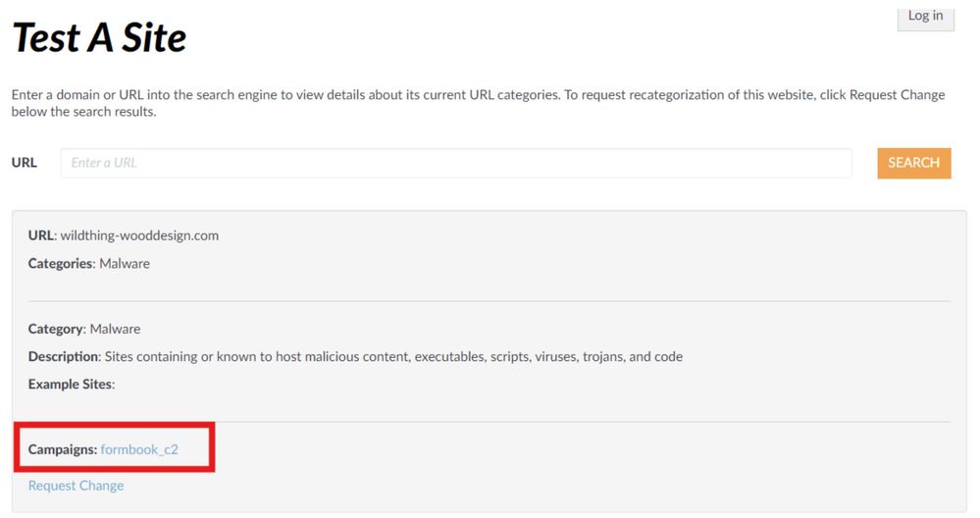Click the wildthing-wooddesign.com domain text
The width and height of the screenshot is (980, 518).
tap(139, 235)
